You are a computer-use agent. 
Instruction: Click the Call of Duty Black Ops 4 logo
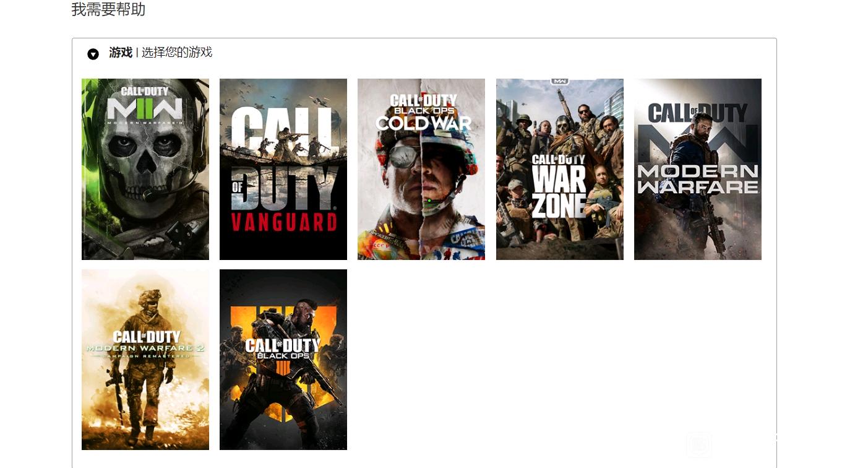click(283, 350)
